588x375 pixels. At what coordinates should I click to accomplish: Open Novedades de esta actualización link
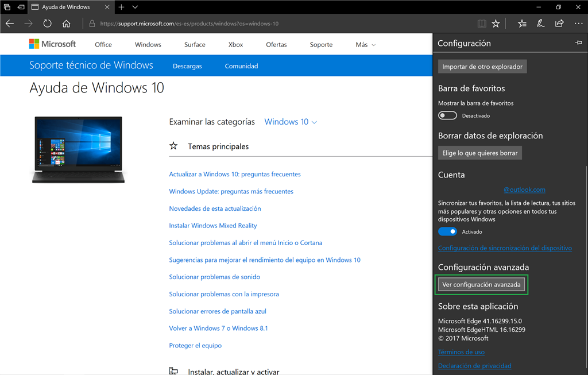point(215,208)
